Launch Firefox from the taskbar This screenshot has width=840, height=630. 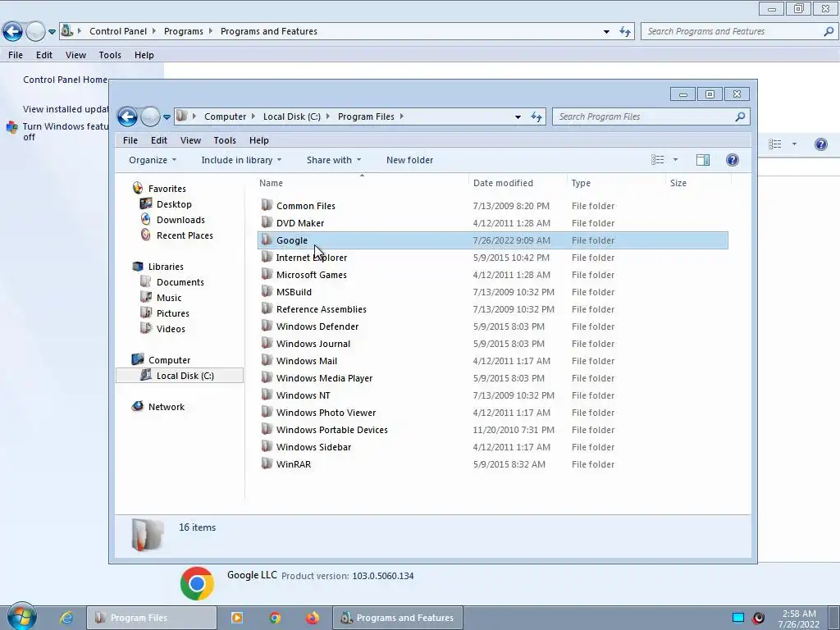(x=313, y=618)
